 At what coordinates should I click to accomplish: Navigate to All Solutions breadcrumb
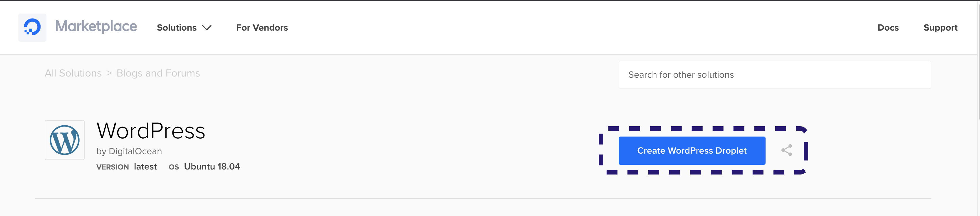[x=73, y=73]
